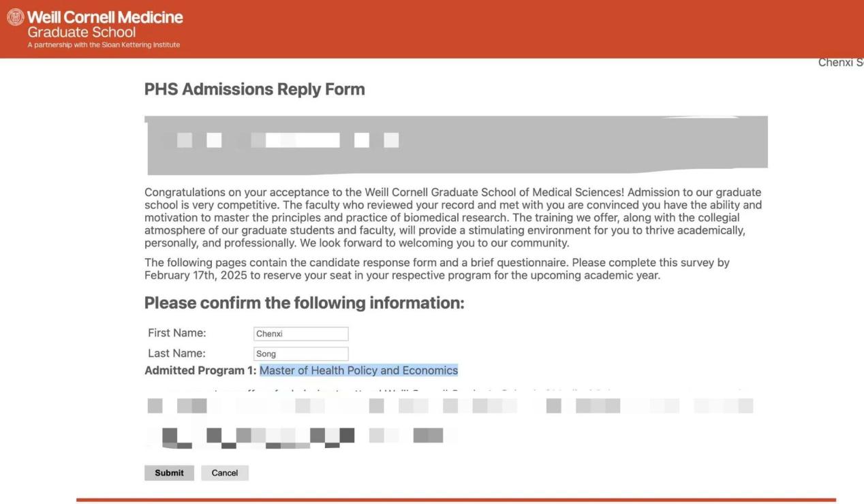Click the First Name label
The height and width of the screenshot is (504, 864).
point(176,333)
